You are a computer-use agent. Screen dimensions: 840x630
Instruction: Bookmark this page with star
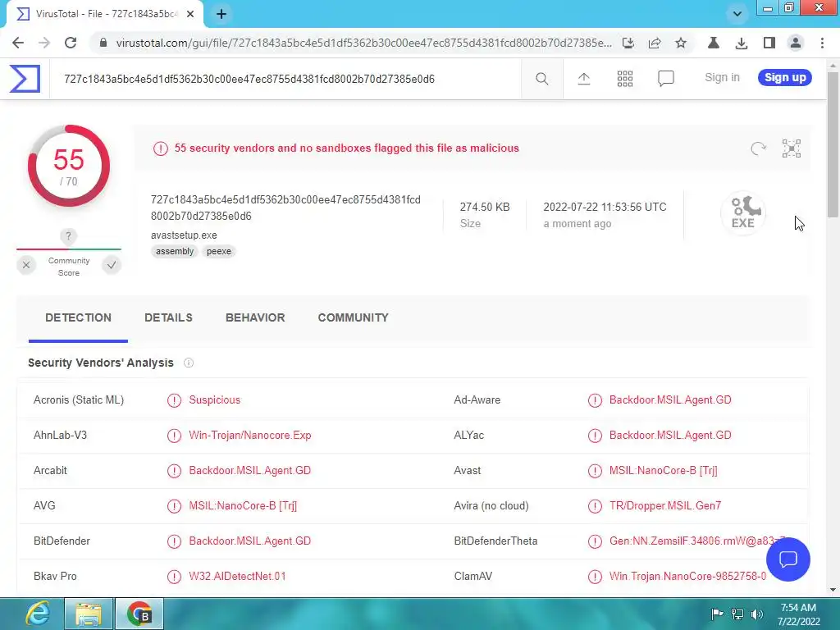680,43
